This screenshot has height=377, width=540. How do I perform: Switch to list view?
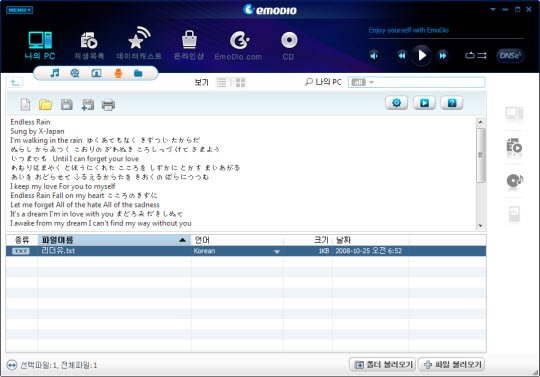click(x=221, y=83)
